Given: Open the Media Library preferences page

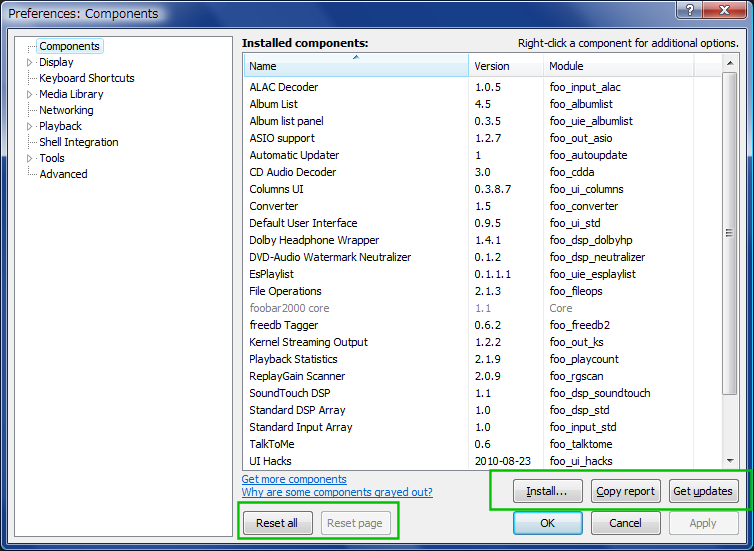Looking at the screenshot, I should pos(71,94).
